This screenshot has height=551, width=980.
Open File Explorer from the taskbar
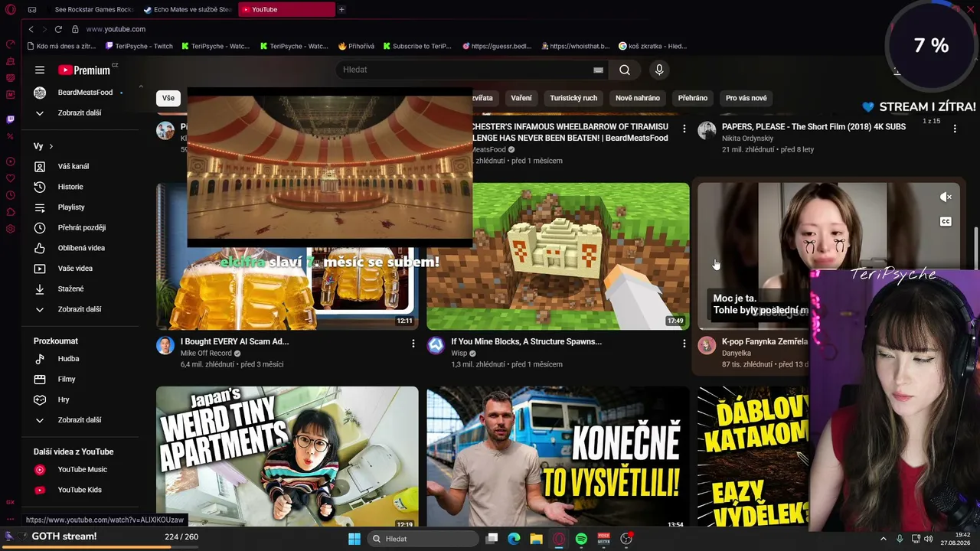[536, 539]
